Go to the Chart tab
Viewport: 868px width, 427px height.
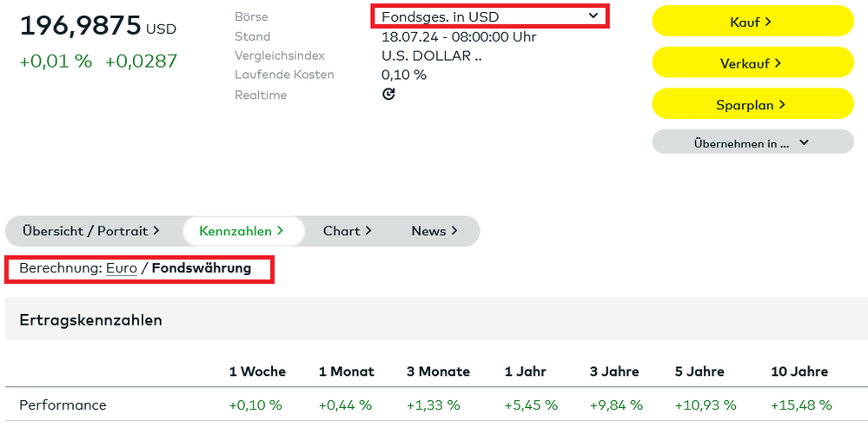[x=347, y=231]
